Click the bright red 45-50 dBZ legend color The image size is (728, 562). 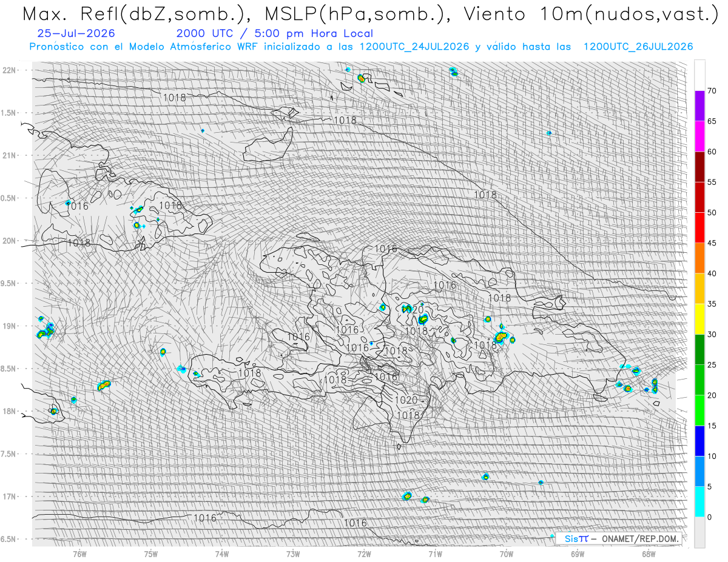[699, 228]
